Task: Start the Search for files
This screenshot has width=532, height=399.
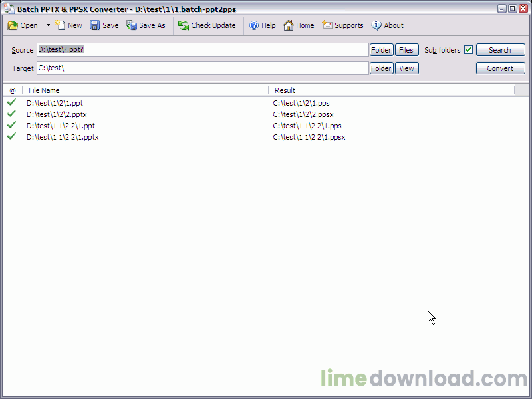Action: coord(501,50)
